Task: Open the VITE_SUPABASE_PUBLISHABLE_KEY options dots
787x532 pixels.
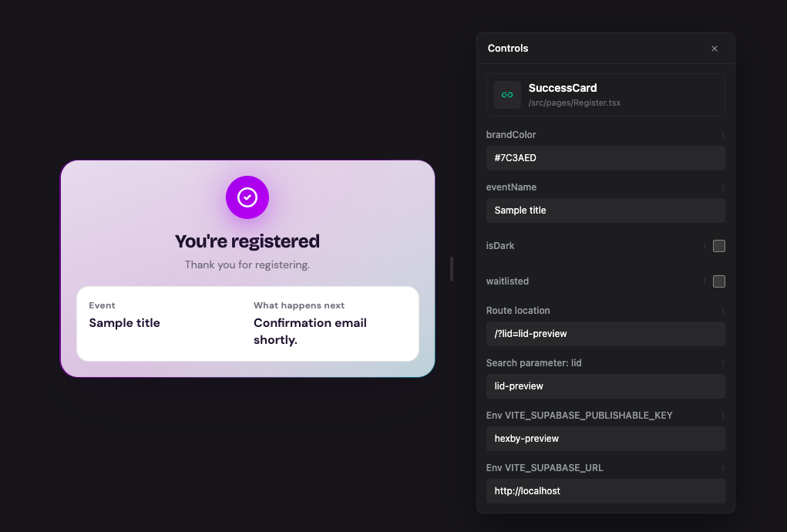Action: pyautogui.click(x=723, y=416)
